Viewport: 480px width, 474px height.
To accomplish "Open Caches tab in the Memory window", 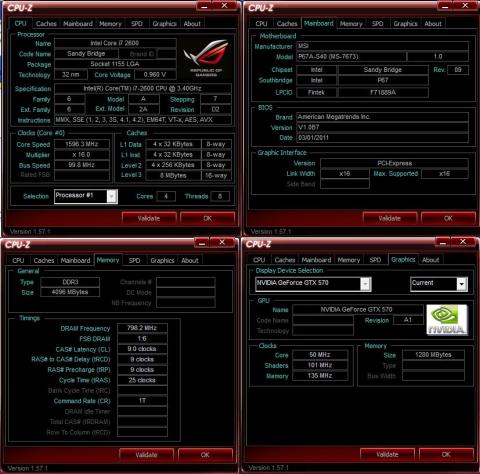I will 44,260.
